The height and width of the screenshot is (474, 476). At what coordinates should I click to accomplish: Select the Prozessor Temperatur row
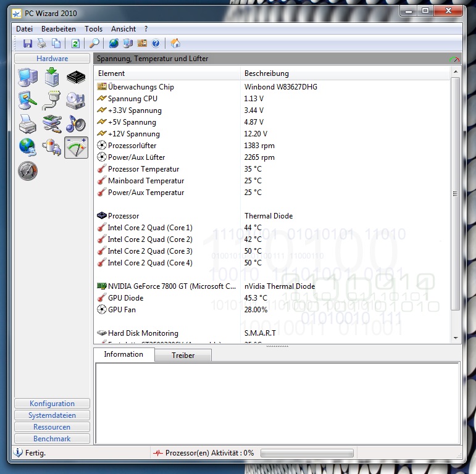(272, 169)
